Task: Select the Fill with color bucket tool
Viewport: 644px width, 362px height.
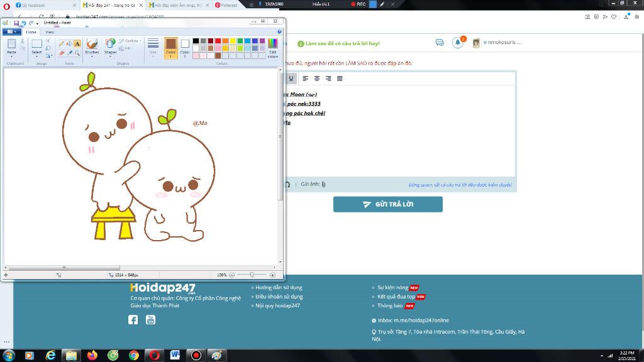Action: pyautogui.click(x=69, y=44)
